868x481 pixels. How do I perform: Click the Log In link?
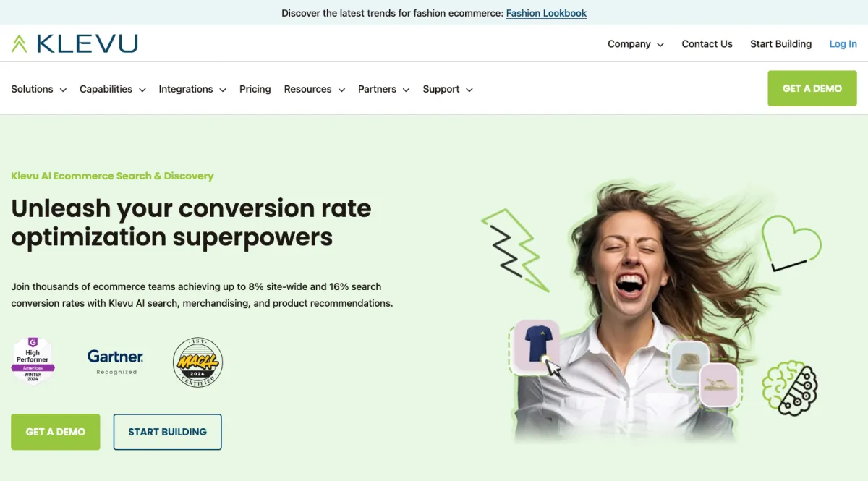[x=843, y=44]
